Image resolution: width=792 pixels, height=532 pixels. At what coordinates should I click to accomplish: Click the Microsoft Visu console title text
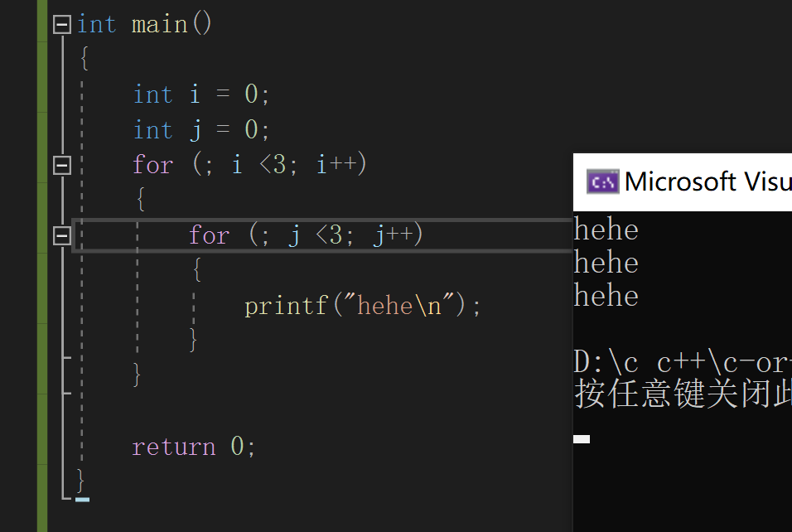708,181
